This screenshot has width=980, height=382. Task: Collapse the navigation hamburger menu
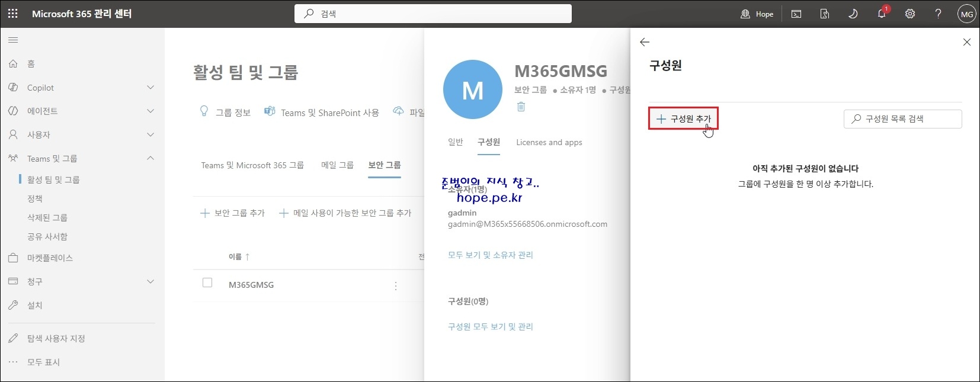tap(13, 40)
